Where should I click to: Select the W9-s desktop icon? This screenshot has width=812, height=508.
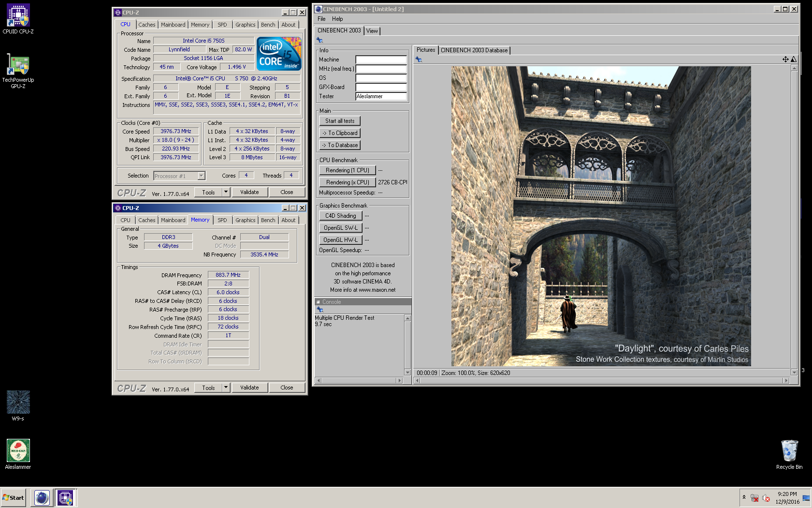(x=18, y=405)
